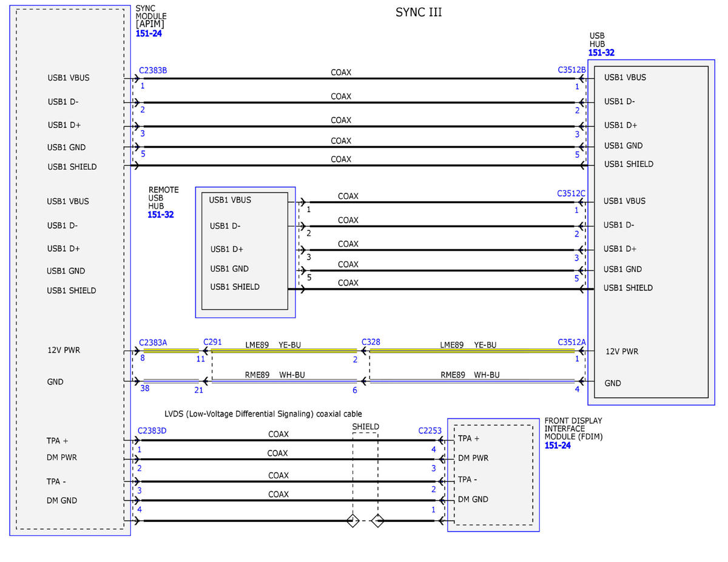Select connector C291
This screenshot has width=728, height=562.
pyautogui.click(x=213, y=342)
